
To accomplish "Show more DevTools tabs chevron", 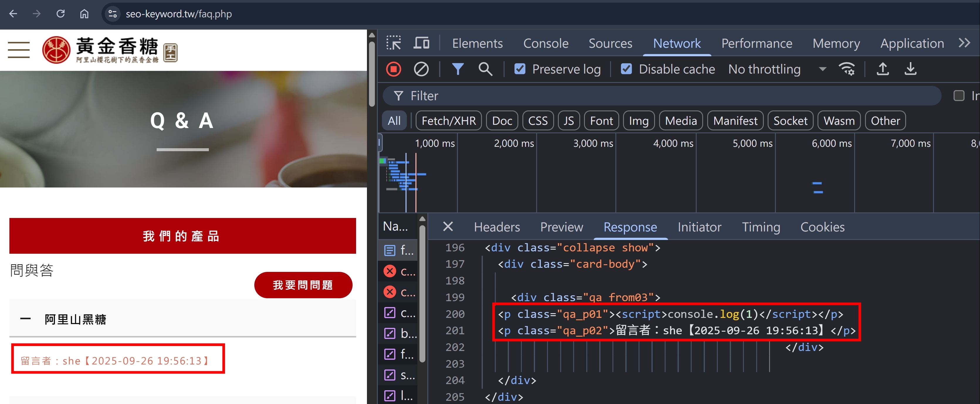I will [x=964, y=43].
